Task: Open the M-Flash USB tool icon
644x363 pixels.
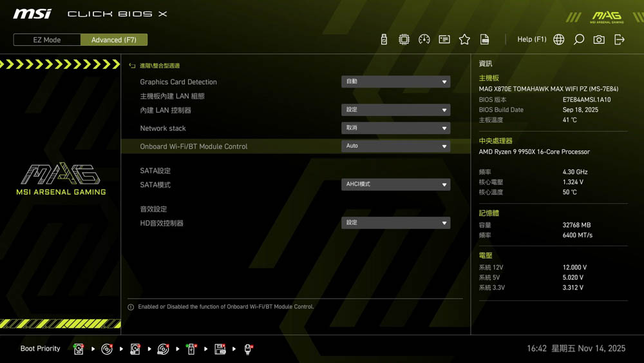Action: point(384,40)
